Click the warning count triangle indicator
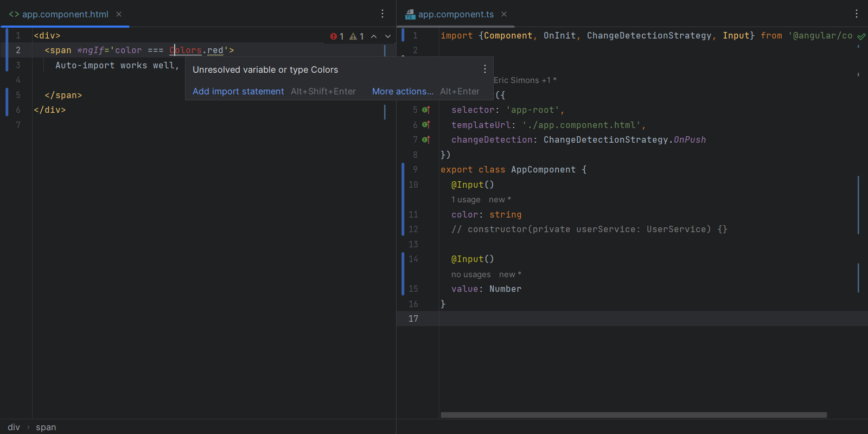 (356, 36)
